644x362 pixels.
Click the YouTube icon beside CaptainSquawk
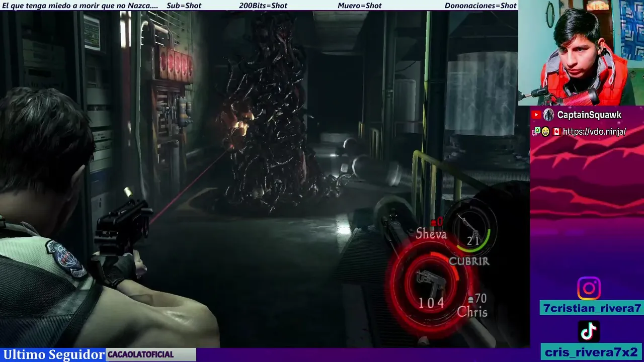click(x=536, y=115)
